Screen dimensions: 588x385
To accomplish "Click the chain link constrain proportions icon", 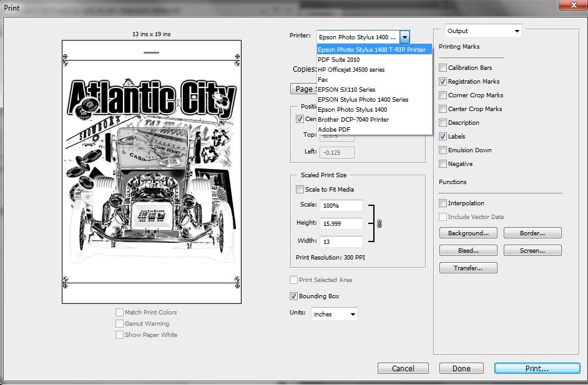I will click(379, 223).
